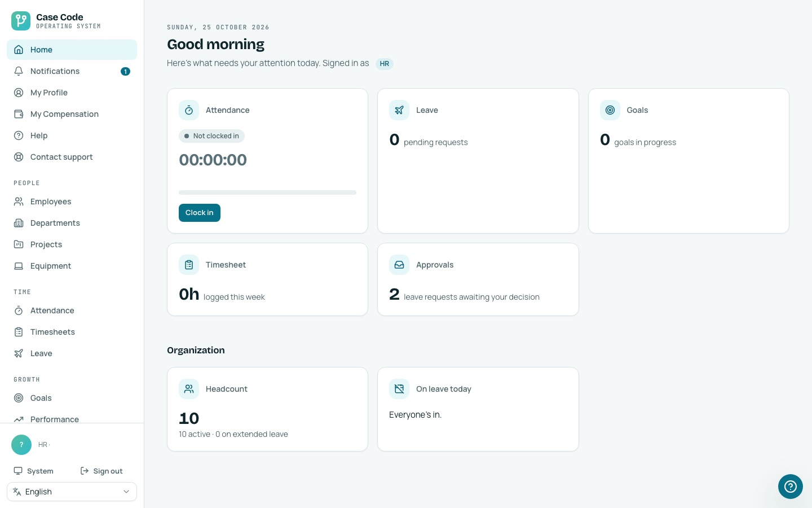This screenshot has width=812, height=508.
Task: Open the English language dropdown
Action: point(72,492)
